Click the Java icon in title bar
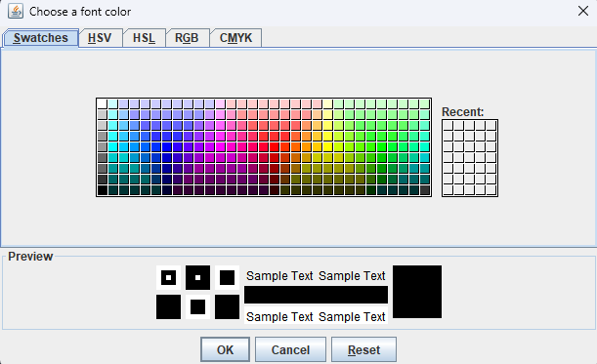The width and height of the screenshot is (597, 364). pos(16,11)
